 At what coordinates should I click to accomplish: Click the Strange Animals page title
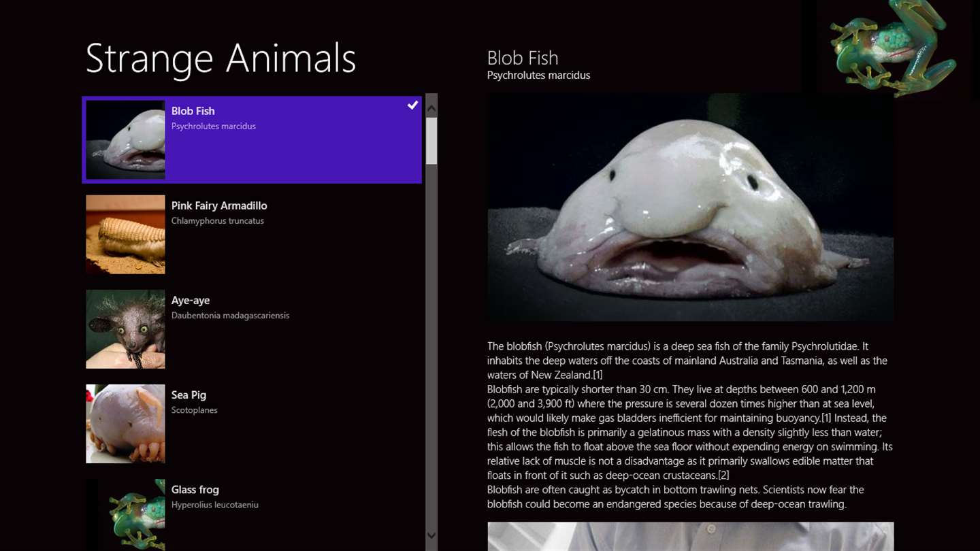click(220, 58)
